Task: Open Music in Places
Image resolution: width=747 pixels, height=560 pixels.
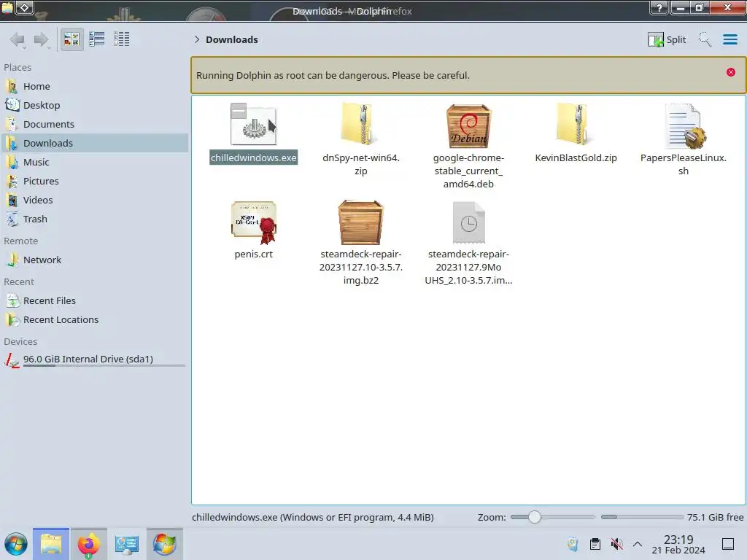Action: pos(96,163)
